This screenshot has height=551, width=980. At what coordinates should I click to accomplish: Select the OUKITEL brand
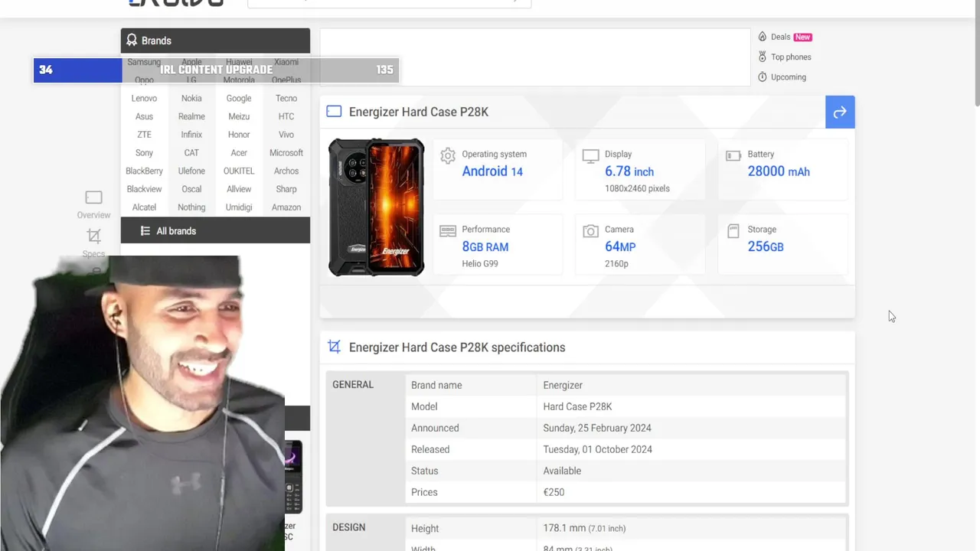coord(239,171)
